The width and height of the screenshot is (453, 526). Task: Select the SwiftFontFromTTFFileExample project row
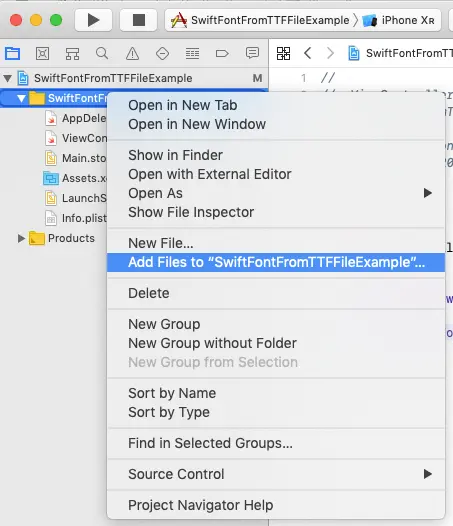pos(134,78)
